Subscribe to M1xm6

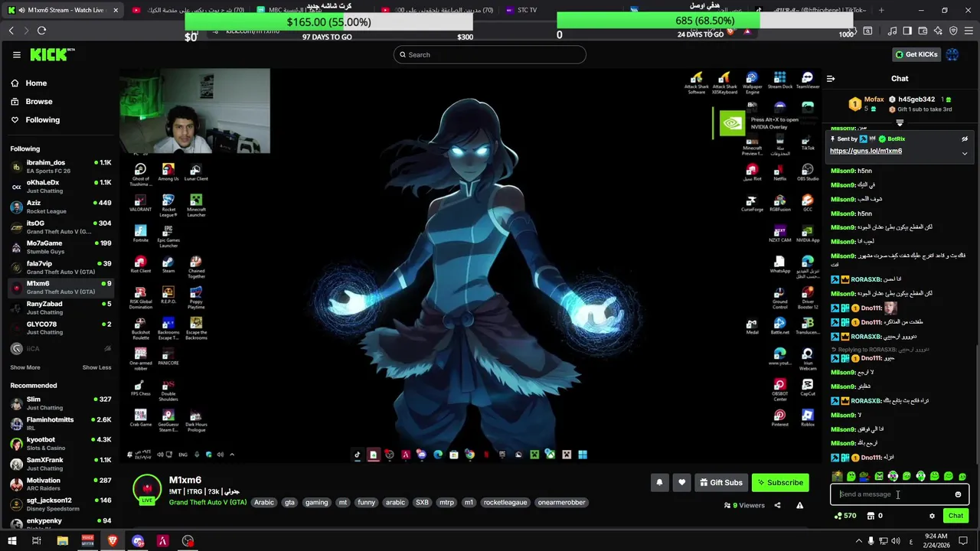(x=780, y=482)
